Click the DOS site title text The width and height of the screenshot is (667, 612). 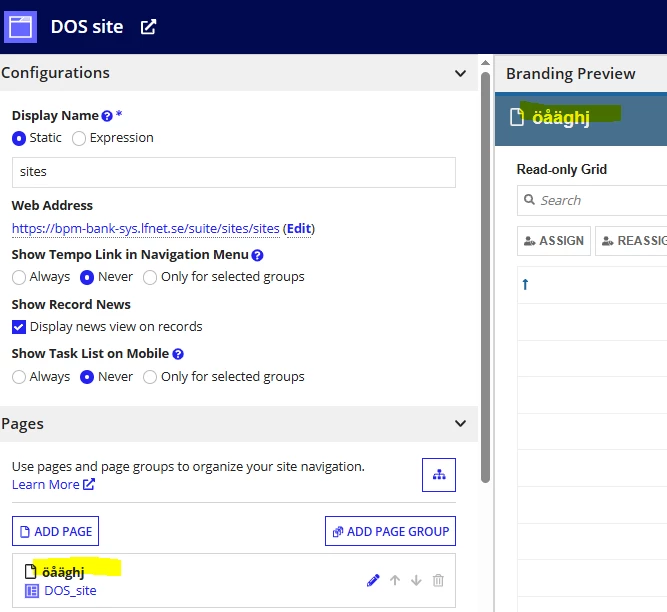pos(87,27)
